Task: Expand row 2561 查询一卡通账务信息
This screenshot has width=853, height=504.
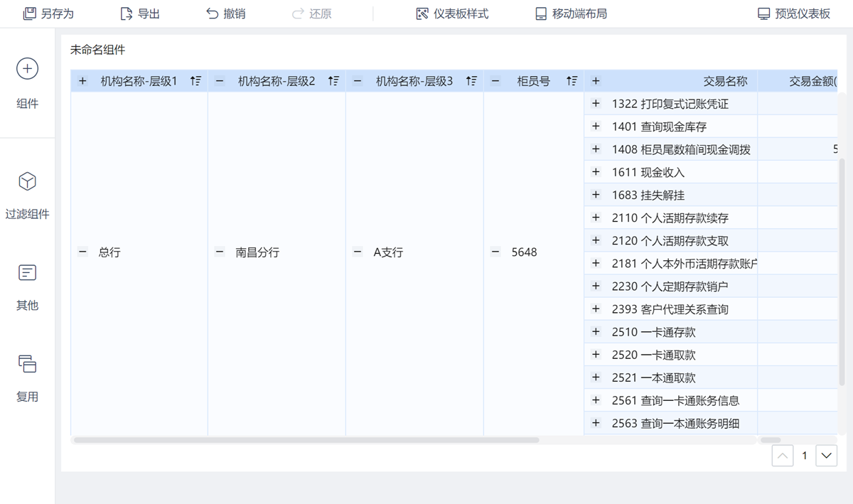Action: click(596, 400)
